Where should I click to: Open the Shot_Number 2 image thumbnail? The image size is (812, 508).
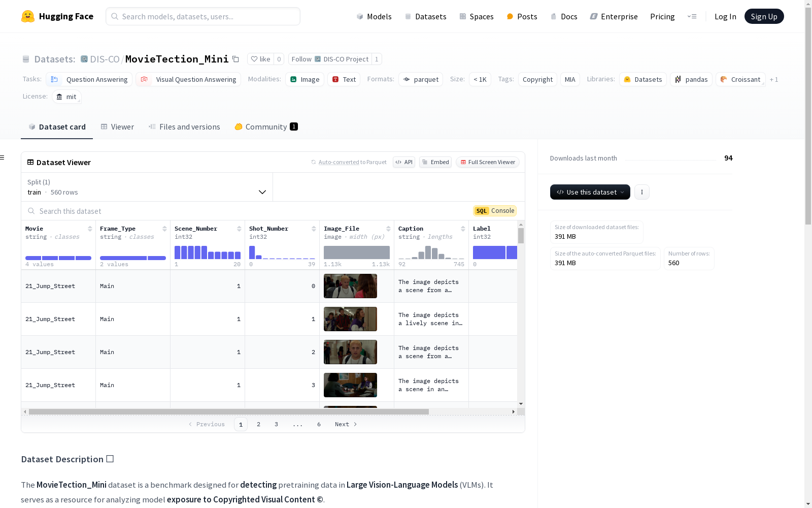click(x=350, y=352)
